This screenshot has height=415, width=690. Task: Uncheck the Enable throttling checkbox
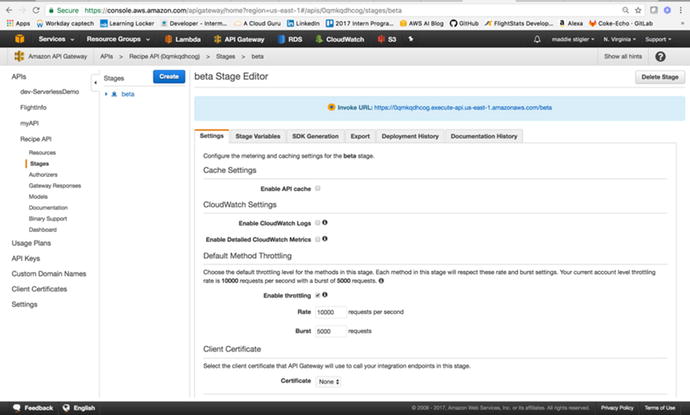point(317,295)
